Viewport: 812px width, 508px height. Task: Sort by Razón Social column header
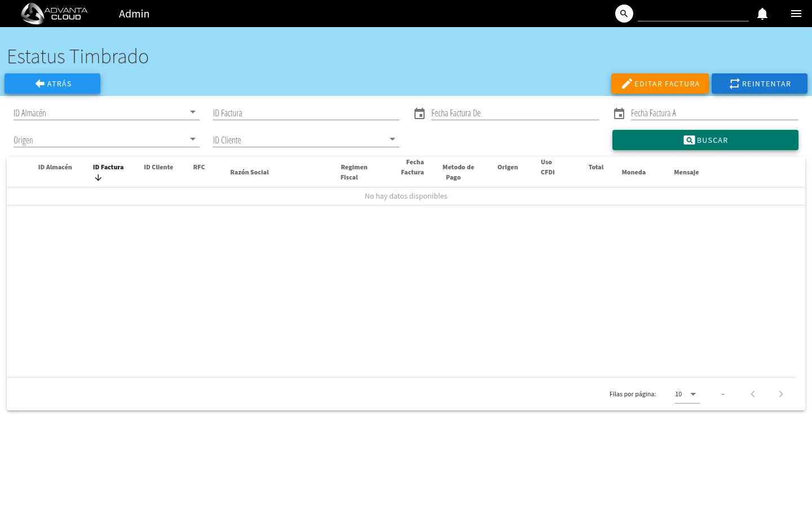249,172
